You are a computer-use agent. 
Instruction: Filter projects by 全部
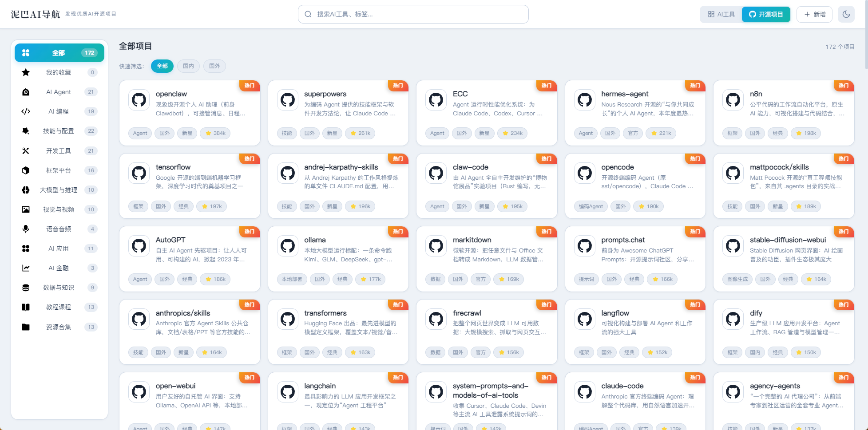[162, 66]
